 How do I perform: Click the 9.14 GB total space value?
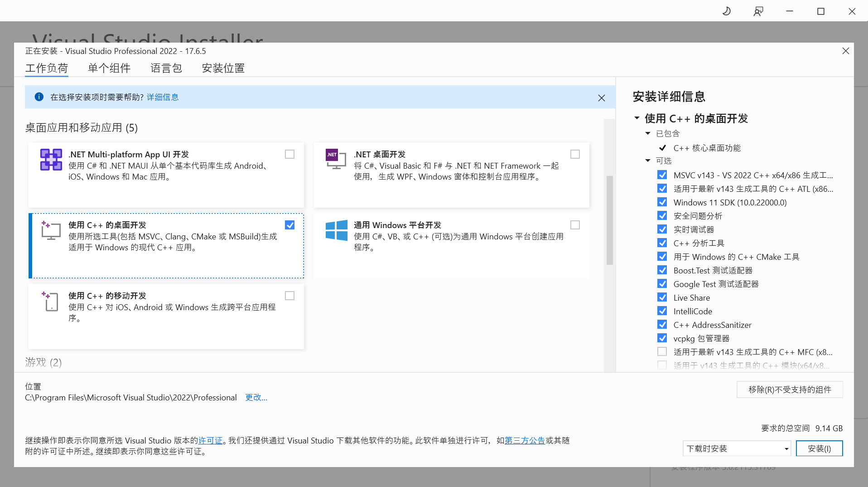[829, 428]
